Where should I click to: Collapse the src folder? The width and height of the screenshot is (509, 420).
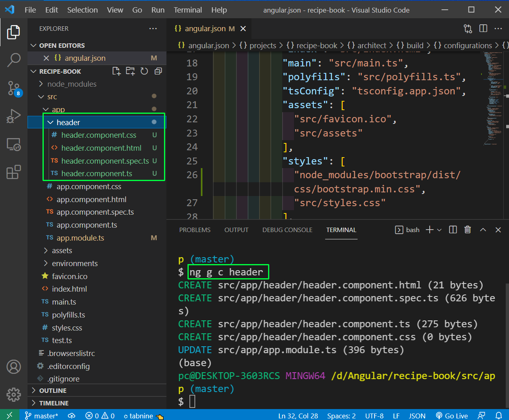click(97, 97)
